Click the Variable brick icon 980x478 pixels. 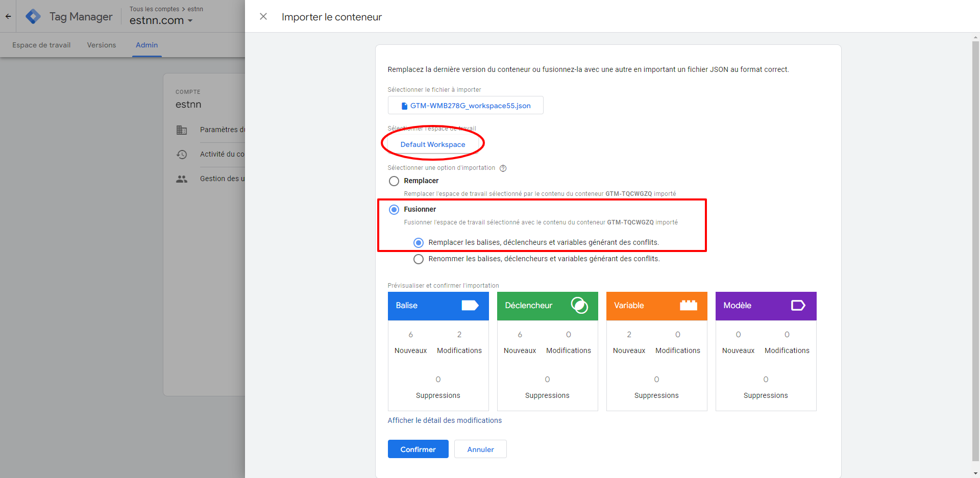click(x=688, y=305)
